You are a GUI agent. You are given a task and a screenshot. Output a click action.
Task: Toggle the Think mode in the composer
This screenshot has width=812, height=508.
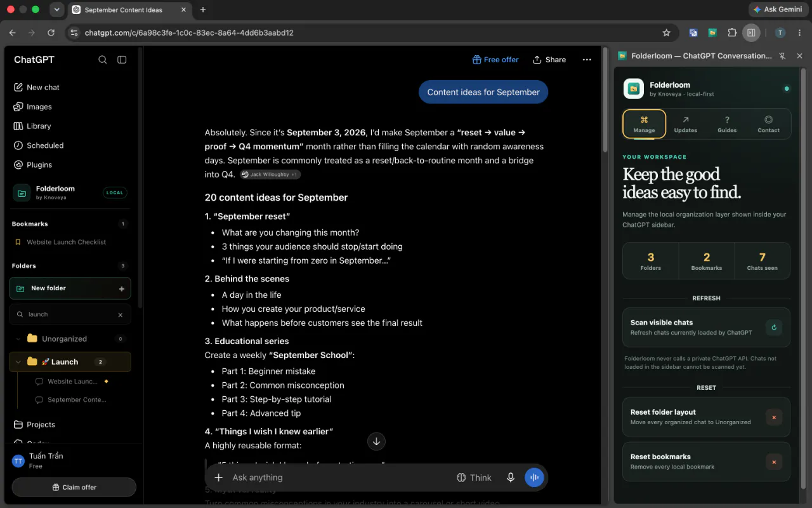[474, 478]
